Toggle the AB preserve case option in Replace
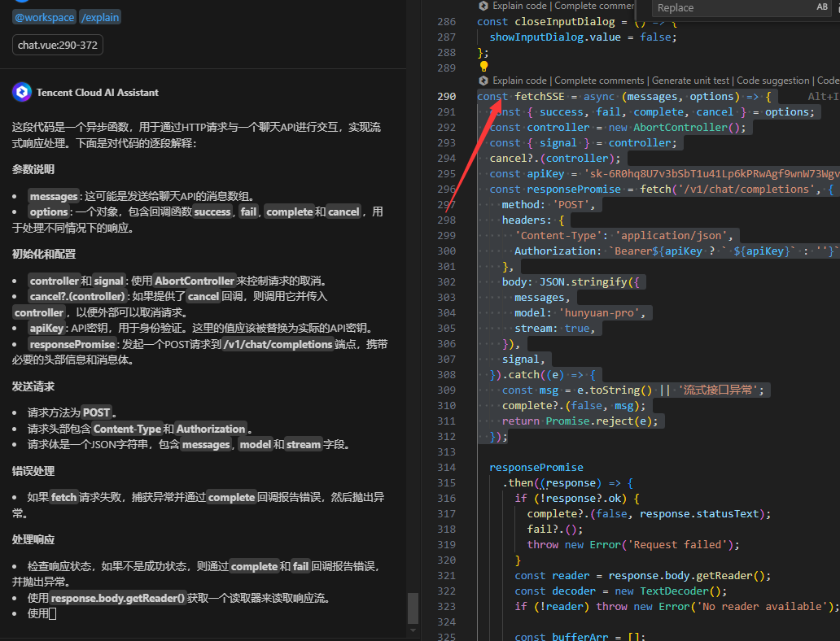This screenshot has height=641, width=840. pos(822,7)
